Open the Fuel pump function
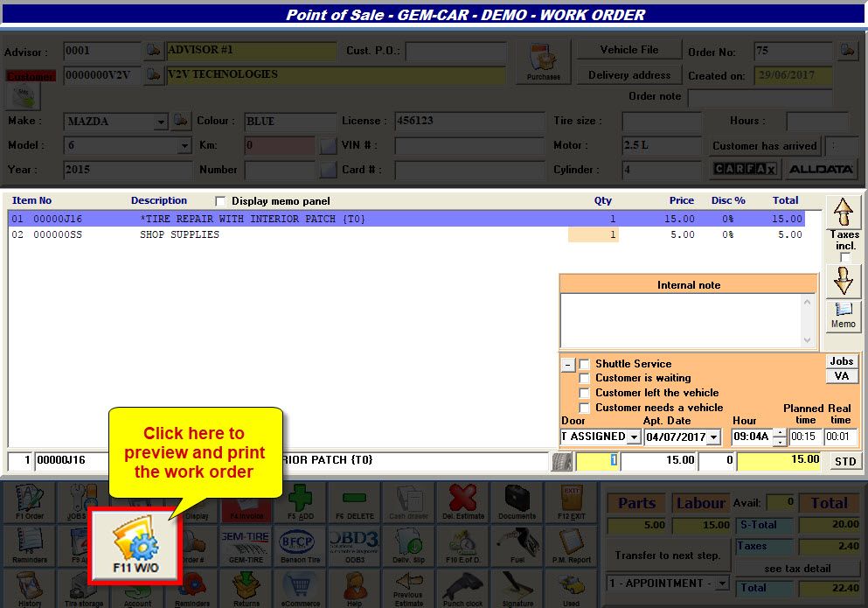The height and width of the screenshot is (608, 868). pos(517,546)
